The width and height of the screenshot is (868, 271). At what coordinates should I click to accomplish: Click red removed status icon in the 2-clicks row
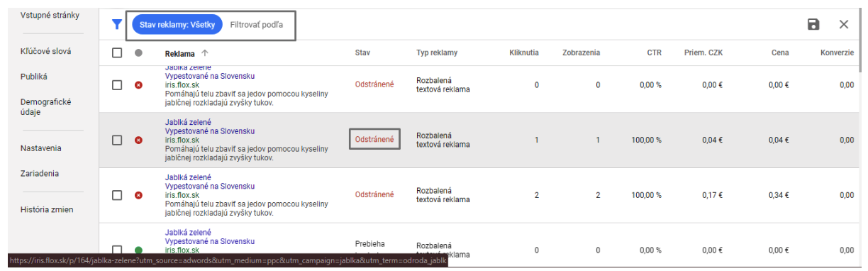tap(138, 194)
